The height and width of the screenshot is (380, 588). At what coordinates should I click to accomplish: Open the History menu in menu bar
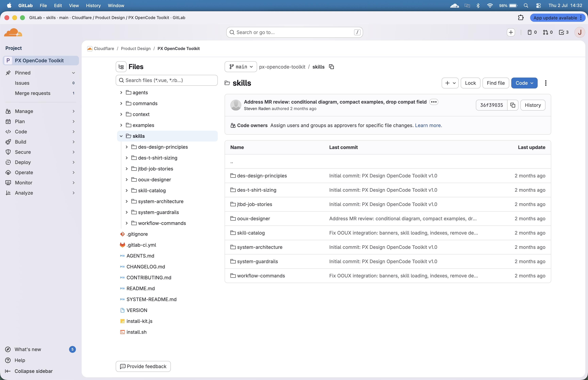click(93, 5)
